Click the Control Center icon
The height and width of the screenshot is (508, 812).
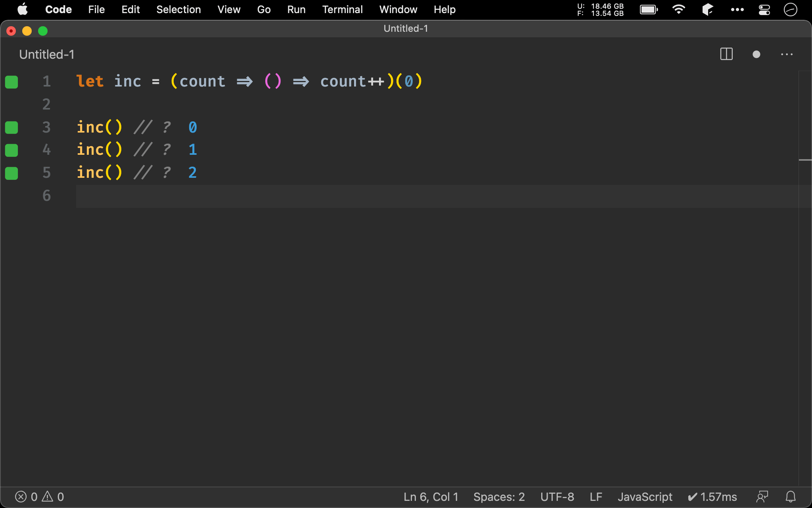click(764, 9)
